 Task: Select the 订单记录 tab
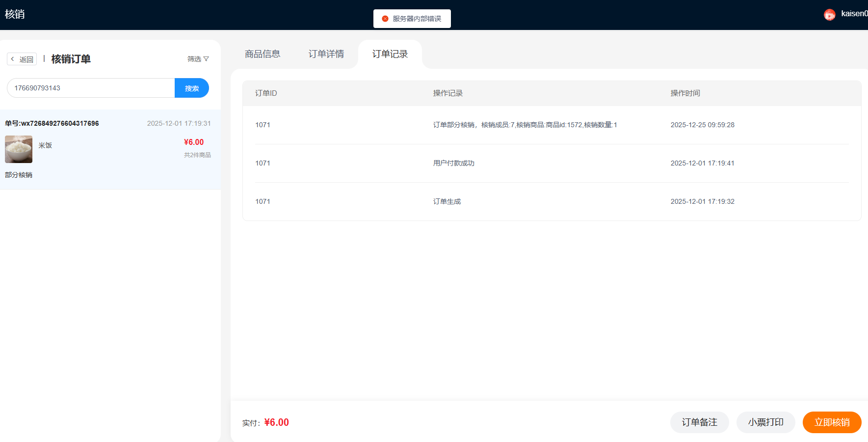(x=390, y=54)
